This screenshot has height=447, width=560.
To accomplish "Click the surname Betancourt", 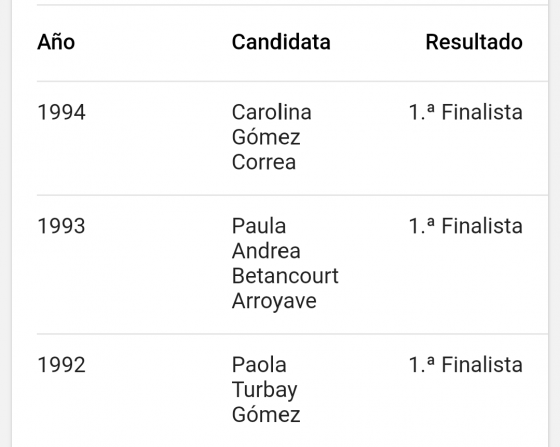I will [x=285, y=276].
